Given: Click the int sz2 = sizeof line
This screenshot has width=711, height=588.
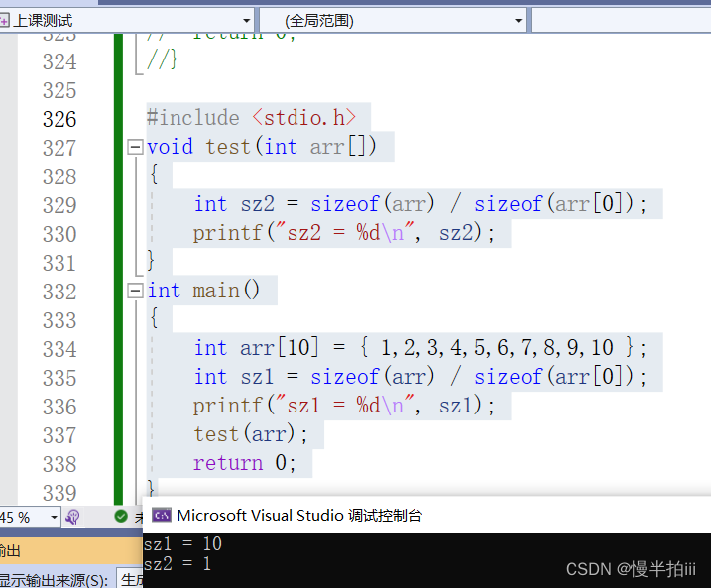Looking at the screenshot, I should coord(419,204).
